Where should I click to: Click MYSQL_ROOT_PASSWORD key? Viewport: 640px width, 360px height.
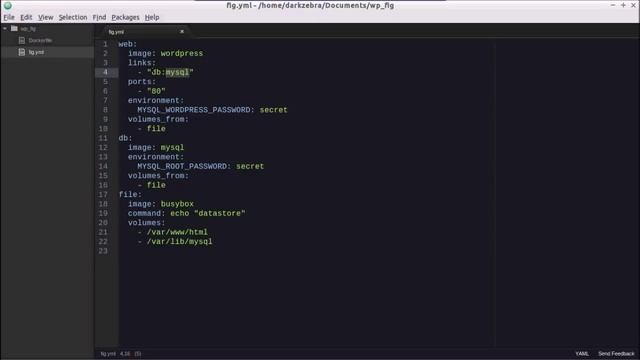coord(182,166)
